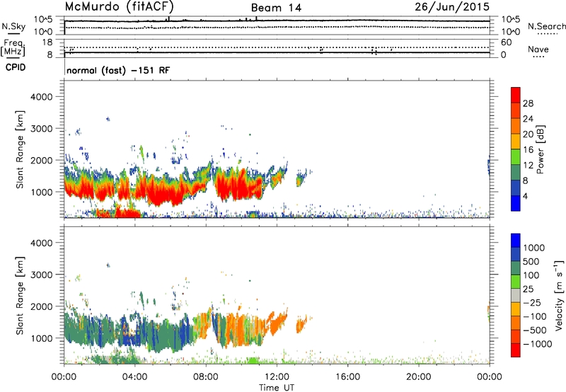
Task: Click the Freq. [MHz] axis label
Action: pyautogui.click(x=13, y=48)
